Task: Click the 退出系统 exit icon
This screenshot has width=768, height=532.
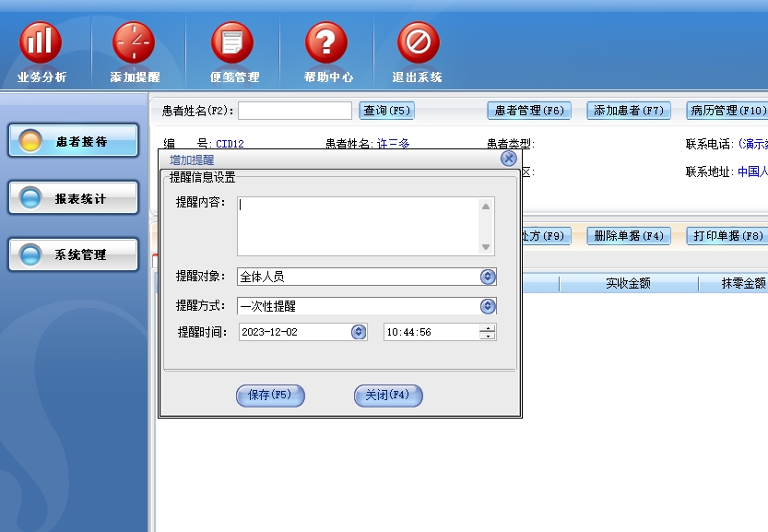Action: [x=418, y=43]
